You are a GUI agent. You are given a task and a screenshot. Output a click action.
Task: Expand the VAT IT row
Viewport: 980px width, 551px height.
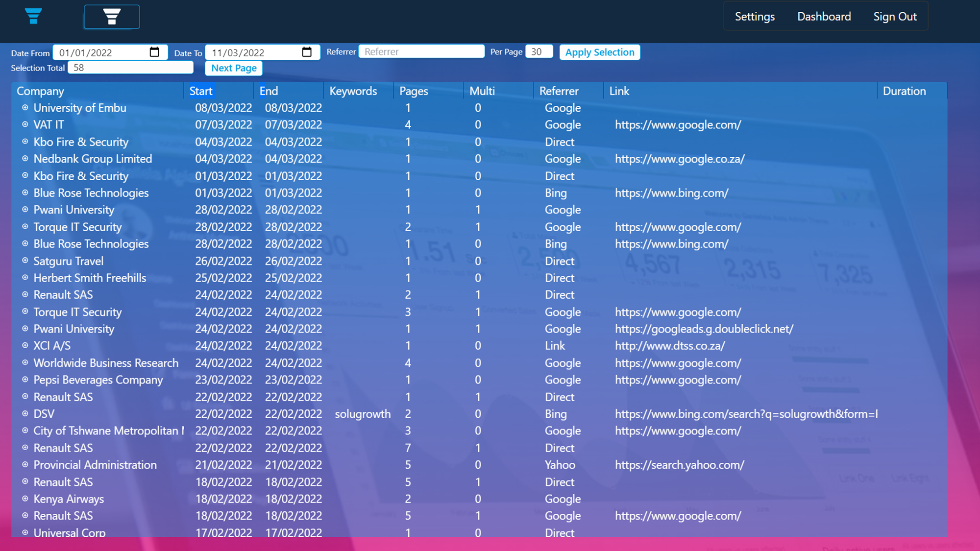pos(25,124)
